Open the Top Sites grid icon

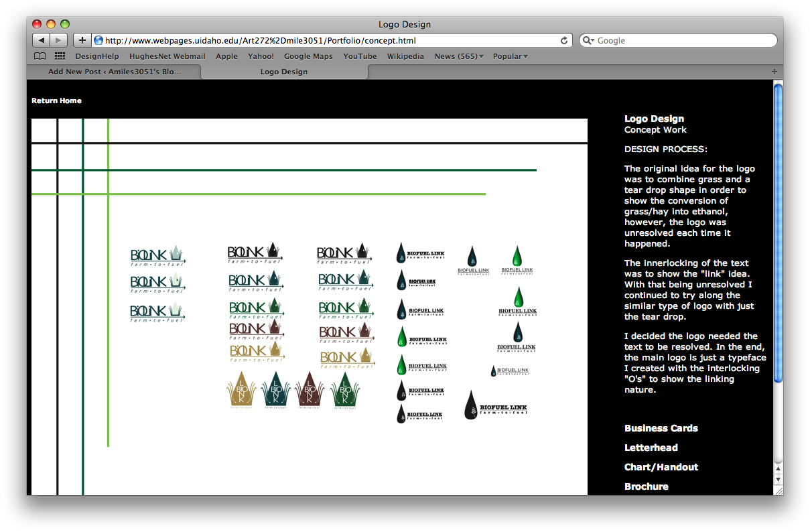[x=60, y=56]
